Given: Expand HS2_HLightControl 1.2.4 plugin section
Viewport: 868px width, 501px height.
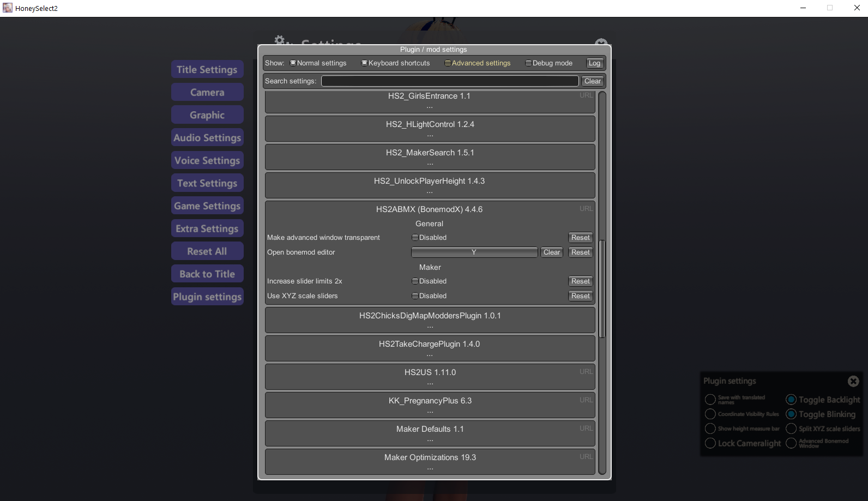Looking at the screenshot, I should pyautogui.click(x=430, y=129).
